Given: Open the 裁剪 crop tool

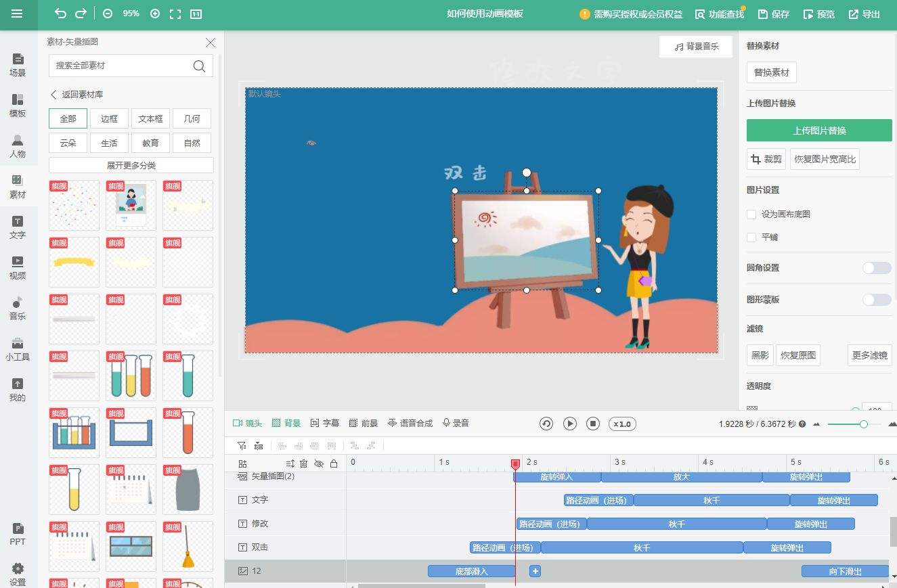Looking at the screenshot, I should (x=766, y=160).
